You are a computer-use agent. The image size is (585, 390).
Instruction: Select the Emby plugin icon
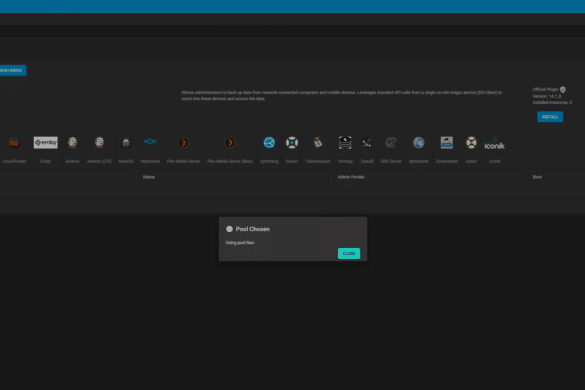click(46, 143)
